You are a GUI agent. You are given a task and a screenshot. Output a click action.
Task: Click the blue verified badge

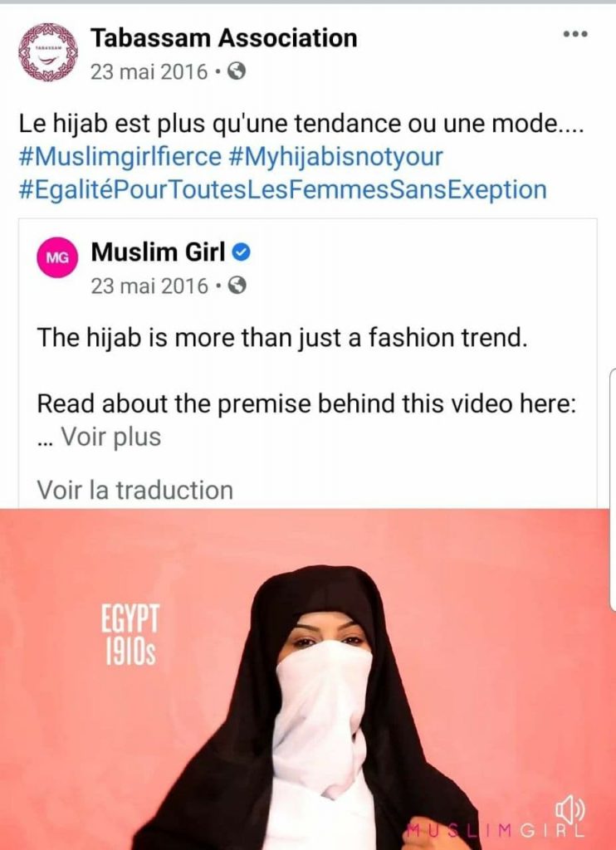(242, 252)
